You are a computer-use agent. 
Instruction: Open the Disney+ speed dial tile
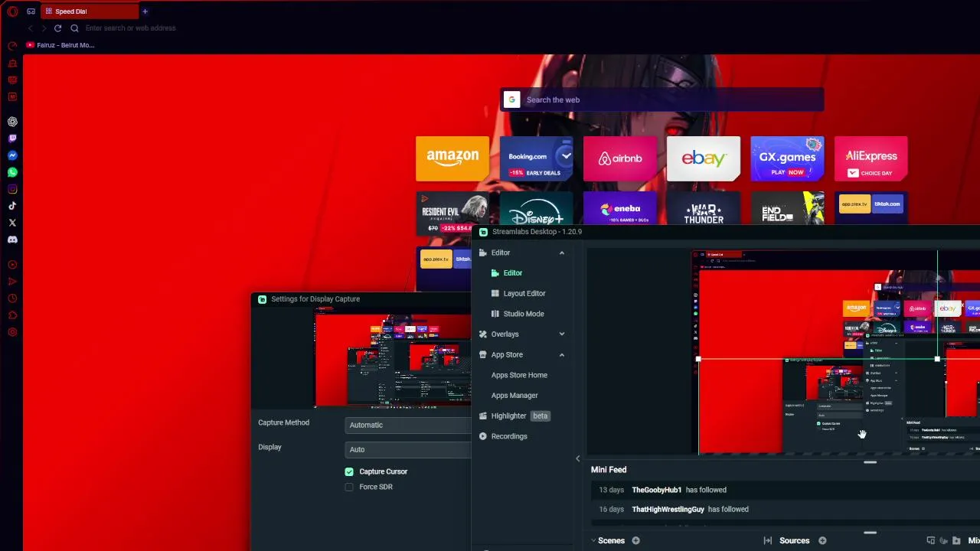point(536,208)
